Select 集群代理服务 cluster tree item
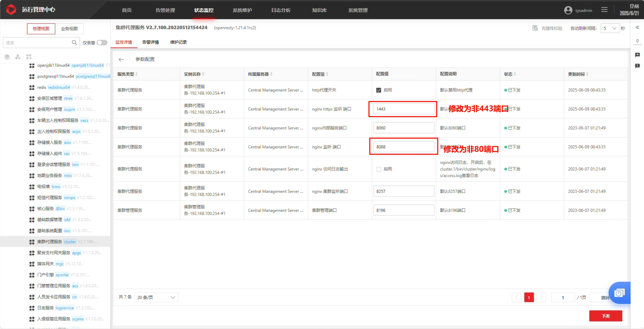The image size is (644, 329). pos(55,242)
